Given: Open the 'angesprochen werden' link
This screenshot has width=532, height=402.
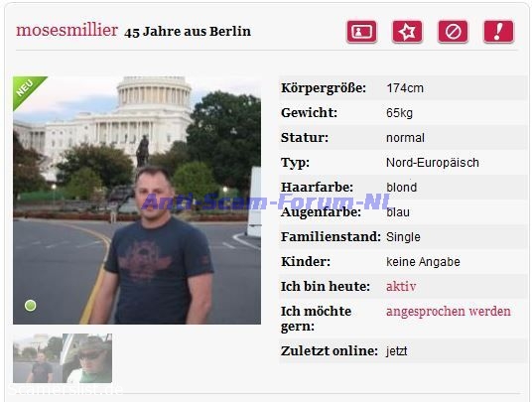Looking at the screenshot, I should click(x=449, y=311).
